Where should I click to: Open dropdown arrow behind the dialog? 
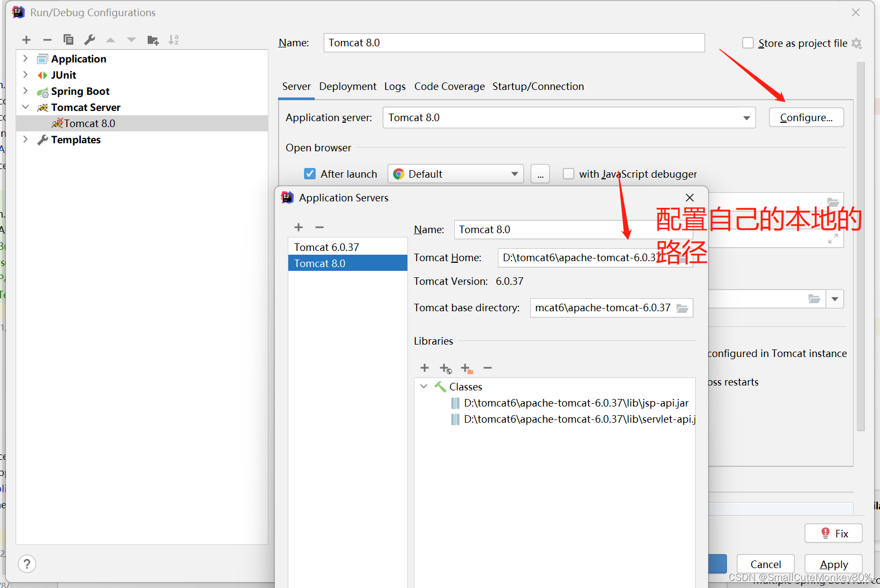point(835,299)
